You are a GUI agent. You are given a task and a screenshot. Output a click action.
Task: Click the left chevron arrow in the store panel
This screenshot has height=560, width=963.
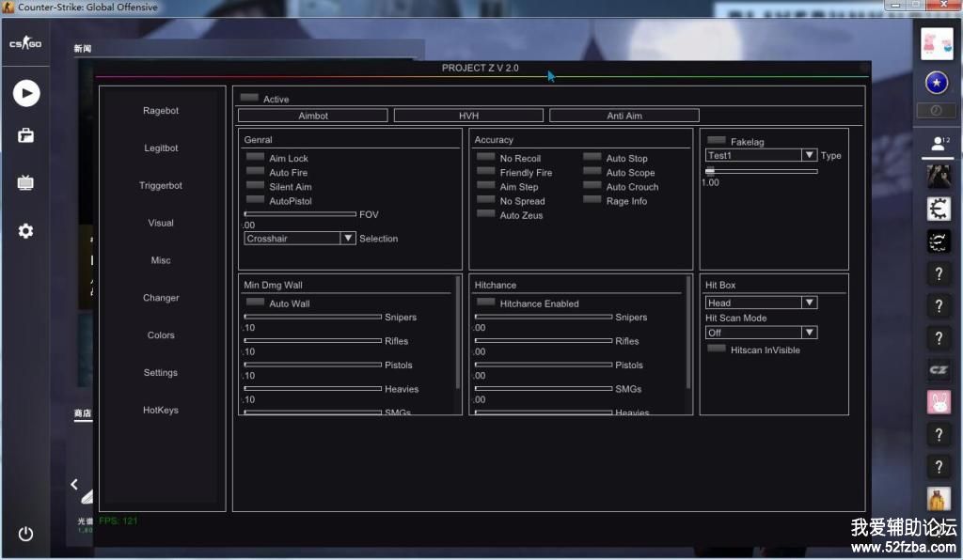point(74,485)
